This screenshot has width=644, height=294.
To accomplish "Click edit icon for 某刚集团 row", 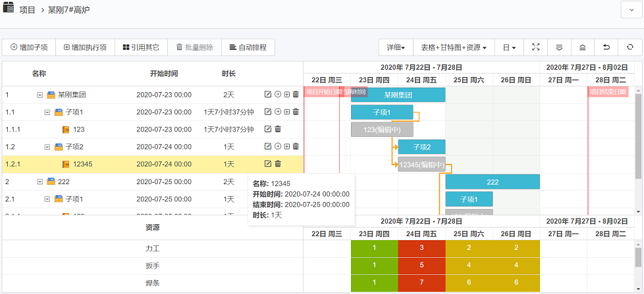I will click(x=267, y=95).
